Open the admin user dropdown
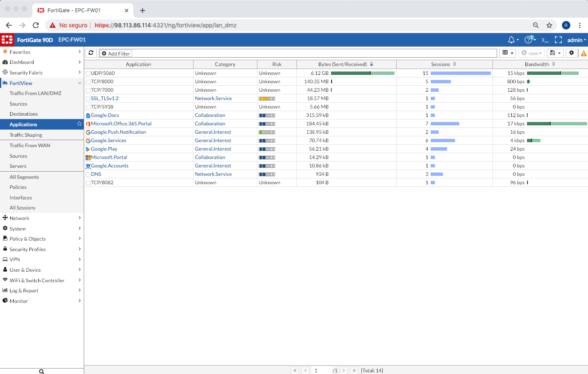 [x=576, y=40]
